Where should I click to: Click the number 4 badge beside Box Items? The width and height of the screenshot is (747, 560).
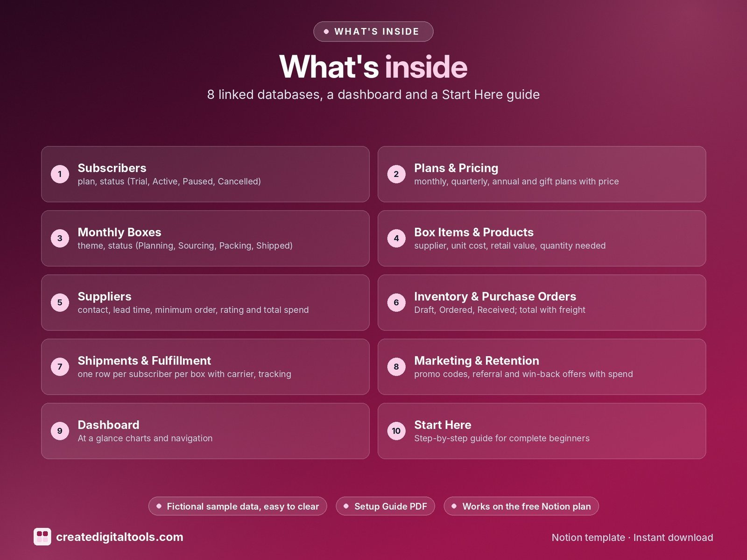(396, 238)
